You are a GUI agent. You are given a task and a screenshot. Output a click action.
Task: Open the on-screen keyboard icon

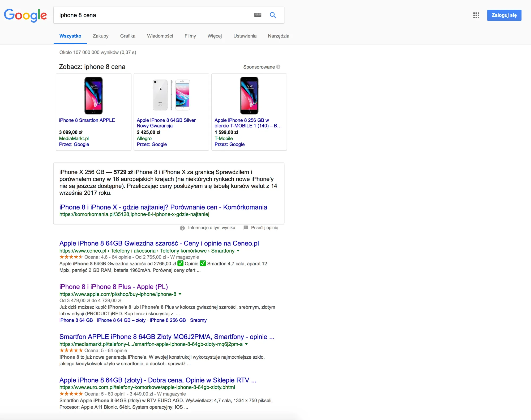point(258,15)
